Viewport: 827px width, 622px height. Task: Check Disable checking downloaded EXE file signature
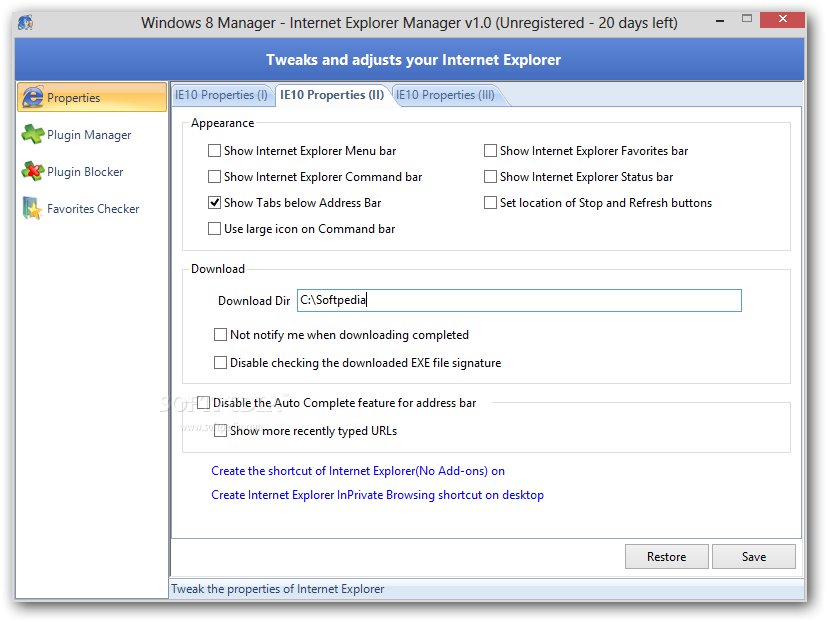tap(220, 362)
